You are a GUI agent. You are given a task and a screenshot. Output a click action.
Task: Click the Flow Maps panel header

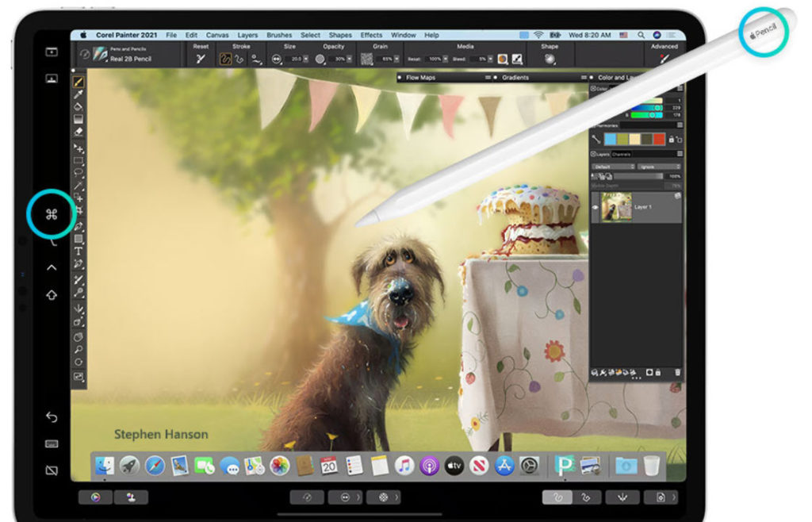click(x=420, y=78)
